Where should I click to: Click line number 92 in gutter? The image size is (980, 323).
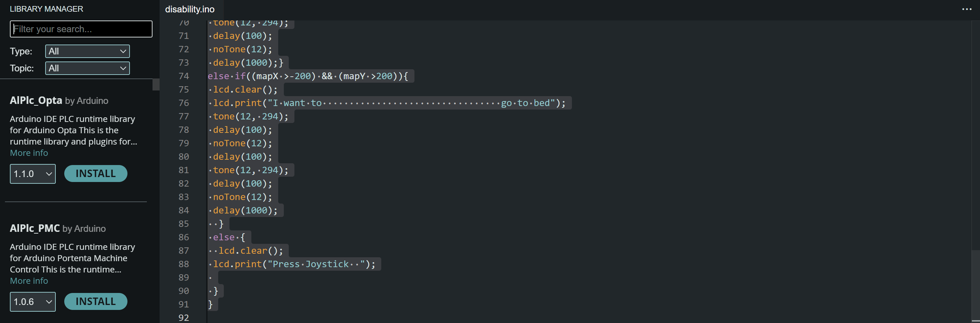point(184,318)
